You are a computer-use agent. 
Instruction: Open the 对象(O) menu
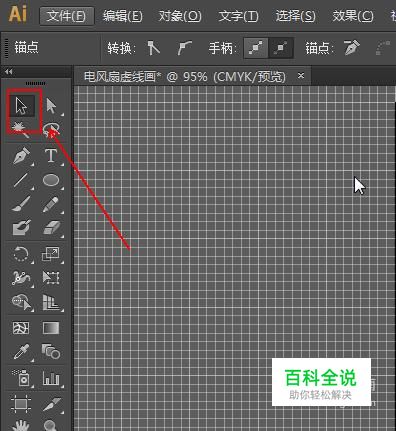(x=180, y=16)
